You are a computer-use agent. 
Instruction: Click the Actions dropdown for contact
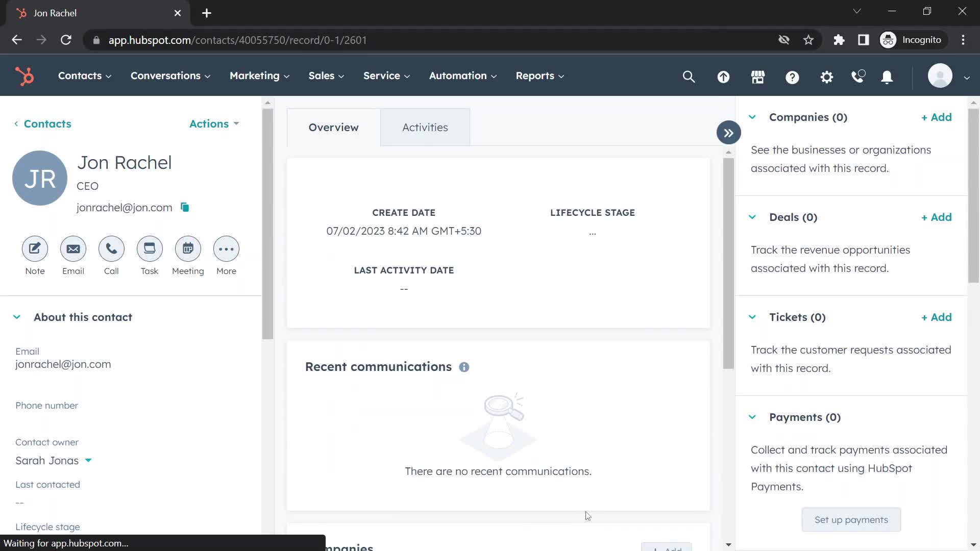click(211, 124)
